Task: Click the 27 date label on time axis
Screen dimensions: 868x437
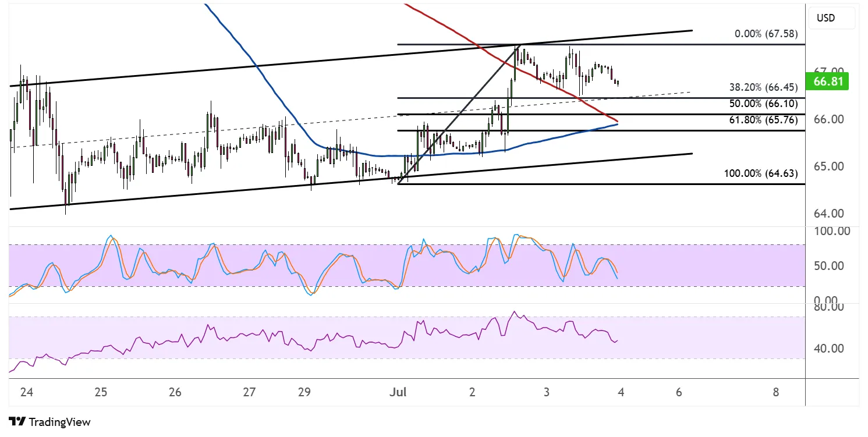Action: point(250,392)
